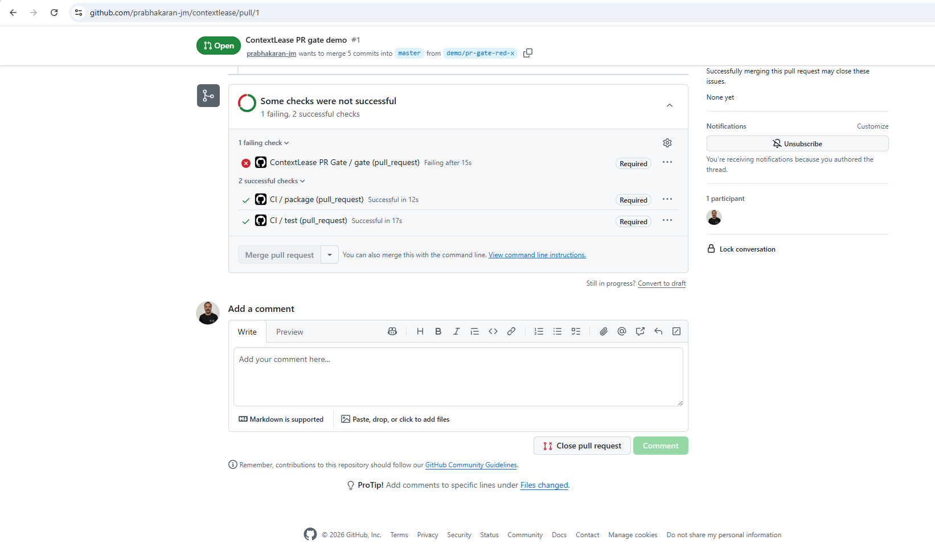Go back using the browser back arrow
This screenshot has width=935, height=560.
pos(13,13)
